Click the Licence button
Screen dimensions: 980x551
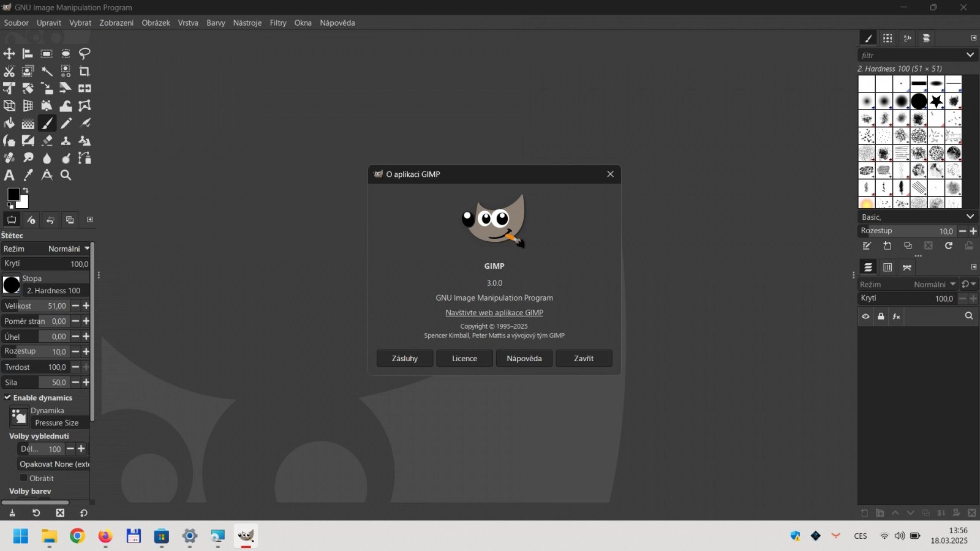464,358
